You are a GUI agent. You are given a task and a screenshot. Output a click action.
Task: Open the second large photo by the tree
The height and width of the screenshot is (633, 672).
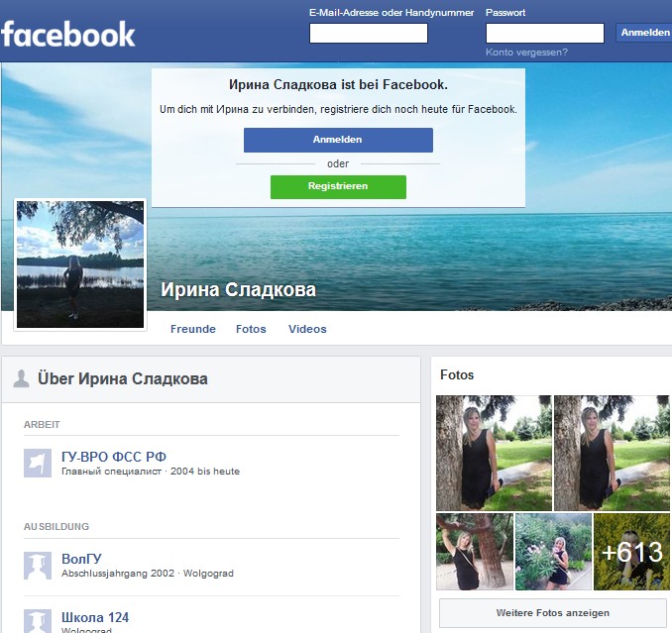pos(612,453)
